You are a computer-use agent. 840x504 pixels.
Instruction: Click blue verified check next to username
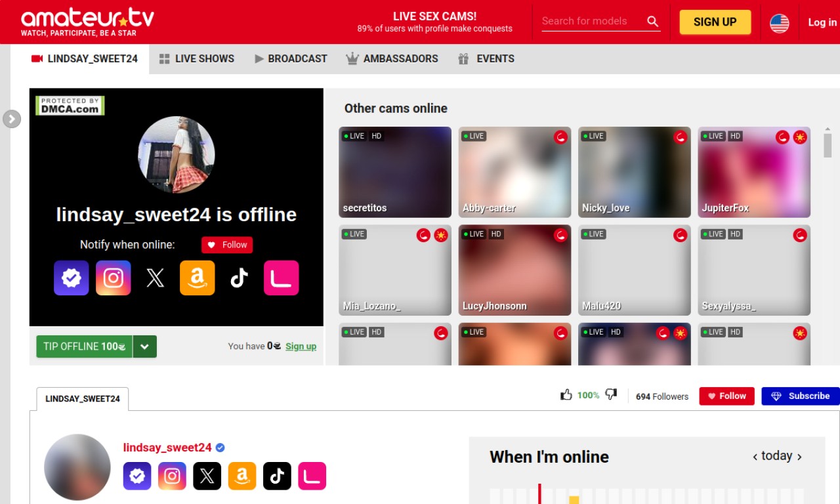point(220,448)
